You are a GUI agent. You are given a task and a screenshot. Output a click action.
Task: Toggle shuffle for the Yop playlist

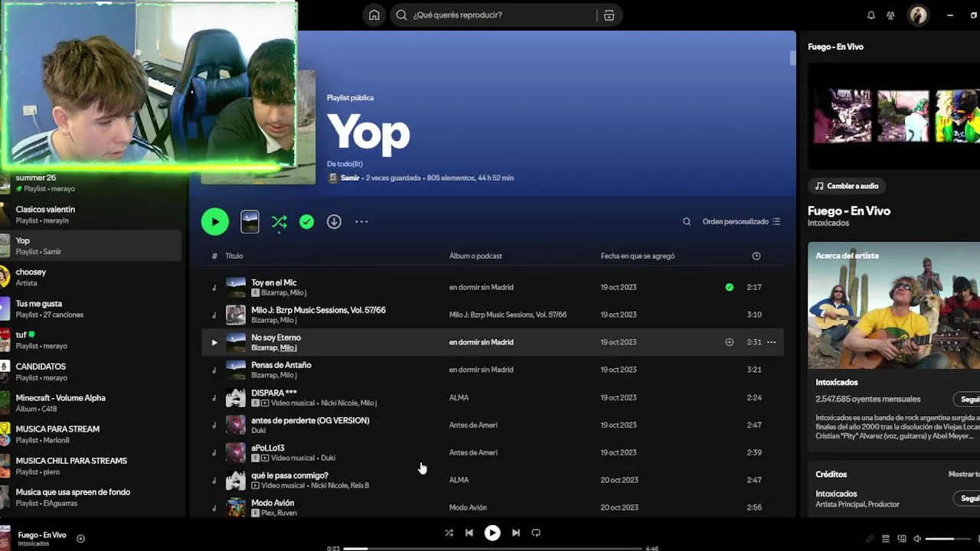(279, 222)
